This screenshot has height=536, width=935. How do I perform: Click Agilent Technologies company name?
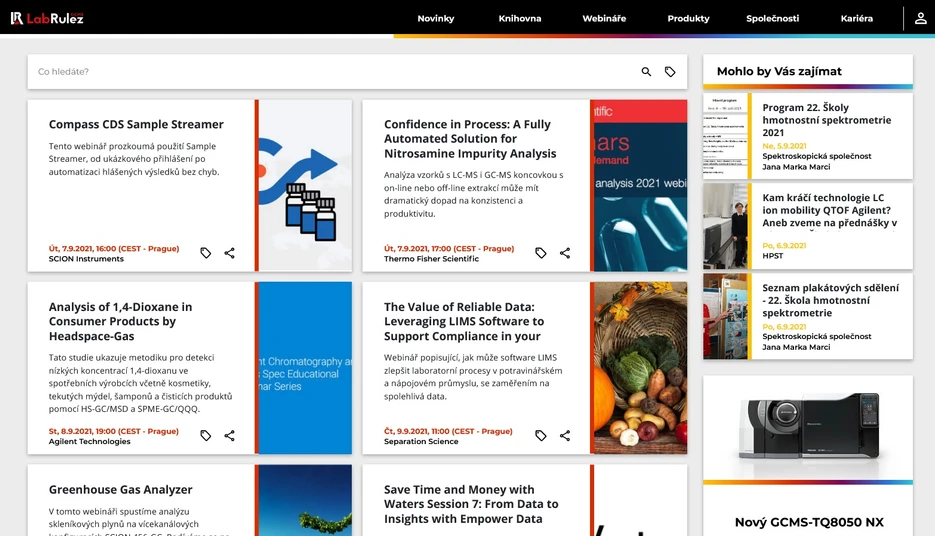[x=89, y=441]
